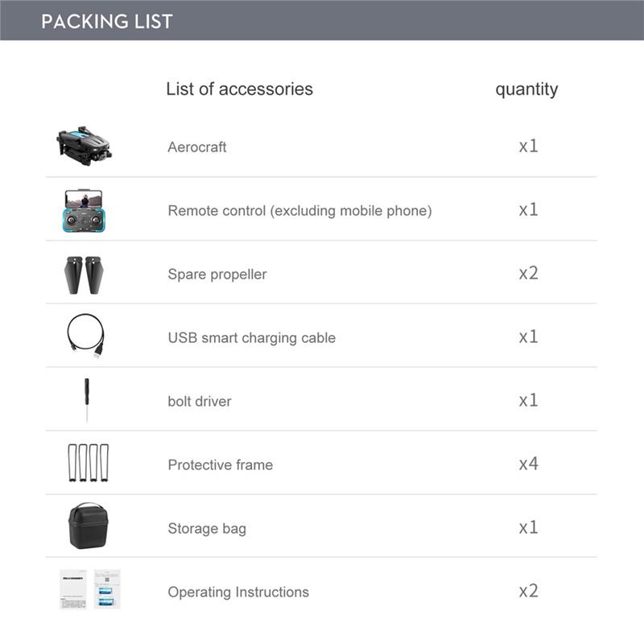The image size is (644, 644).
Task: Click the x2 quantity for Operating Instructions
Action: pos(528,591)
